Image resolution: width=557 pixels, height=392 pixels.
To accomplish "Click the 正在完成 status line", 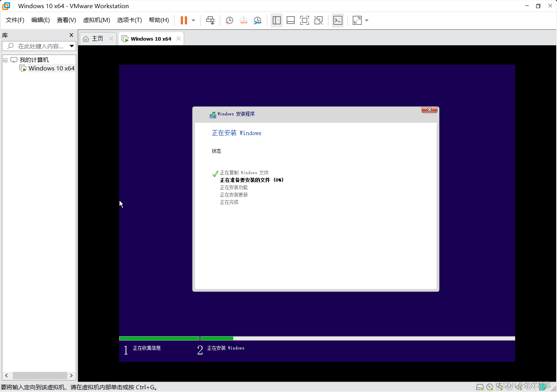I will click(229, 202).
